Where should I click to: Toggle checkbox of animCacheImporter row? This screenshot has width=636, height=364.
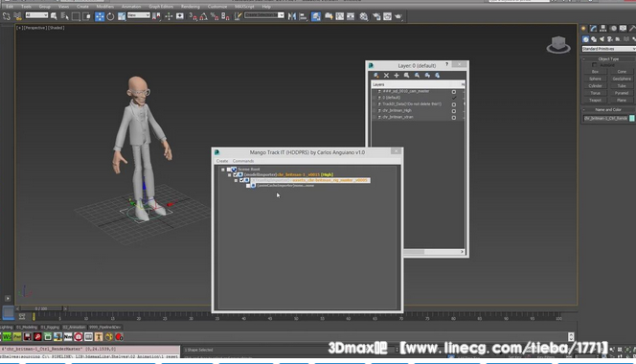pos(248,186)
